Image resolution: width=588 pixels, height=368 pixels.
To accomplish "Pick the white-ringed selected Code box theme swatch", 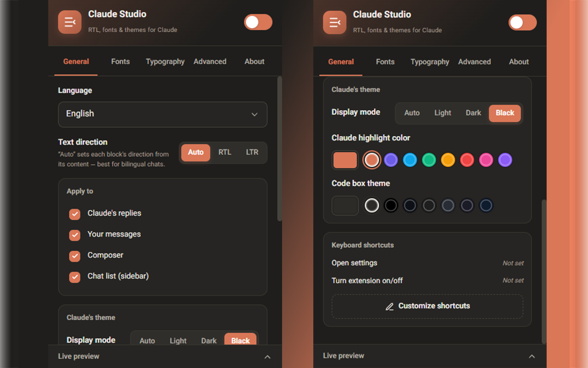I will click(372, 205).
